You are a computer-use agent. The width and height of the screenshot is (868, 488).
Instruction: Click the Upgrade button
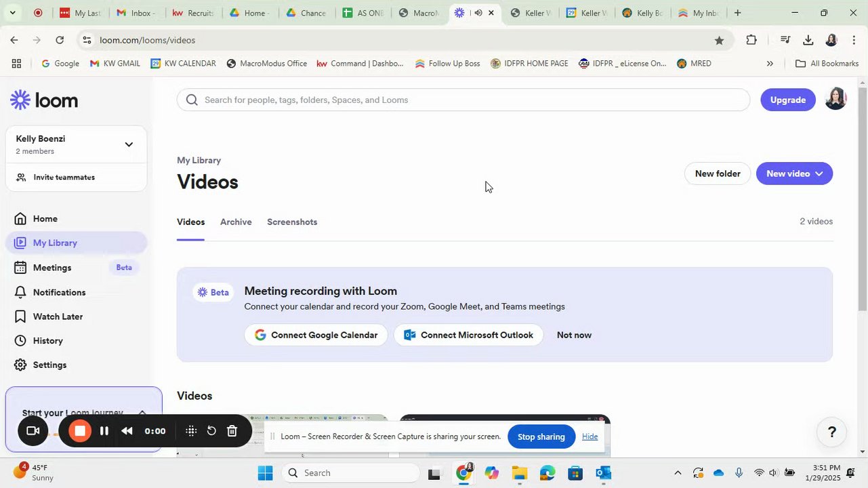click(788, 100)
